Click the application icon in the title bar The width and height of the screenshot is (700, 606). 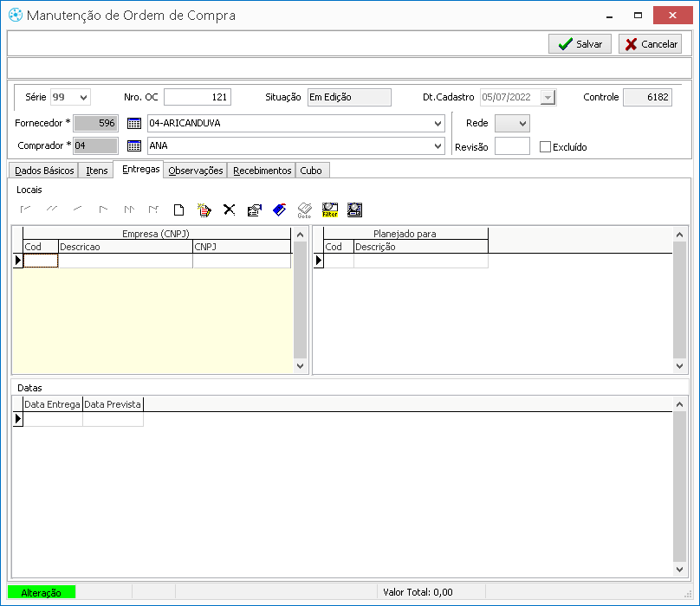click(16, 16)
